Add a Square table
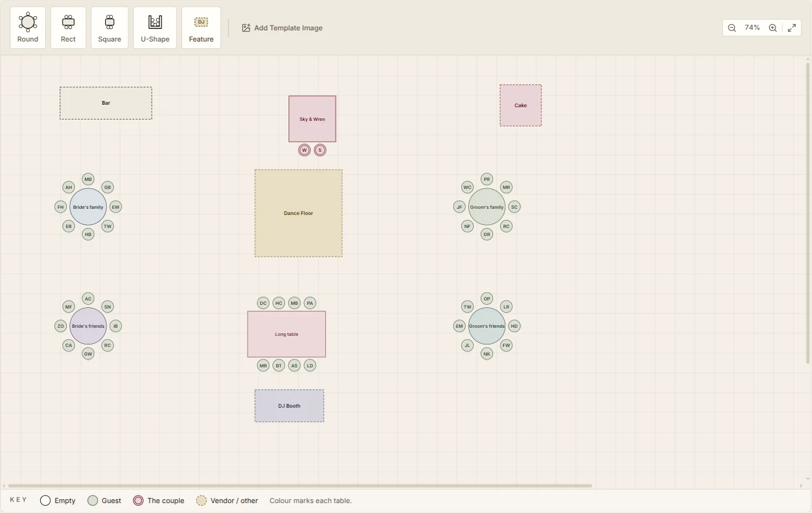The height and width of the screenshot is (513, 812). 110,28
